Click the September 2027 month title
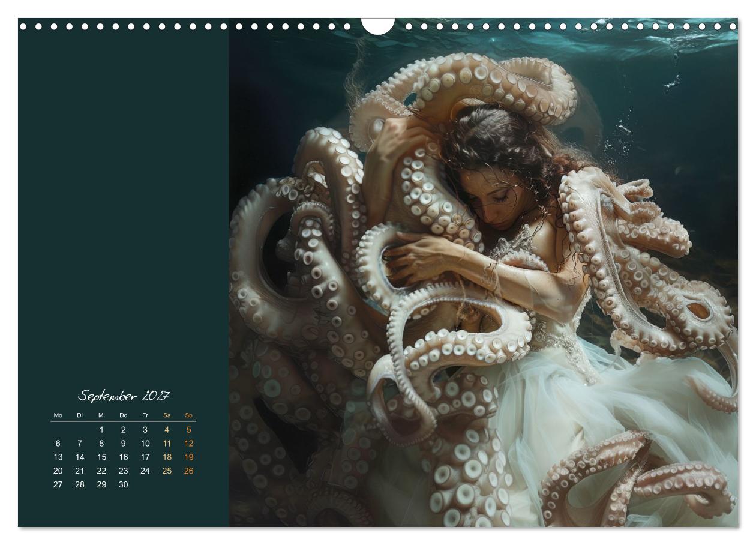Image resolution: width=756 pixels, height=545 pixels. pyautogui.click(x=124, y=396)
